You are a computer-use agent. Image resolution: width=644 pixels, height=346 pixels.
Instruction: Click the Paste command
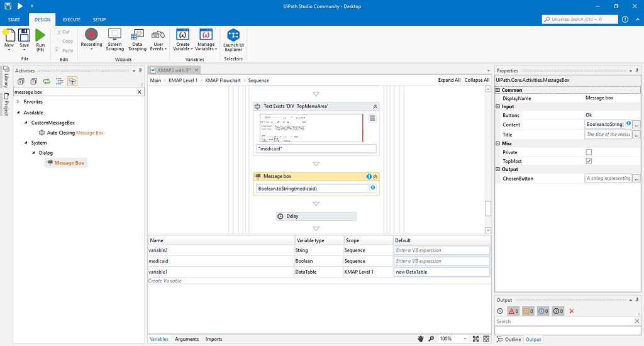pyautogui.click(x=64, y=50)
